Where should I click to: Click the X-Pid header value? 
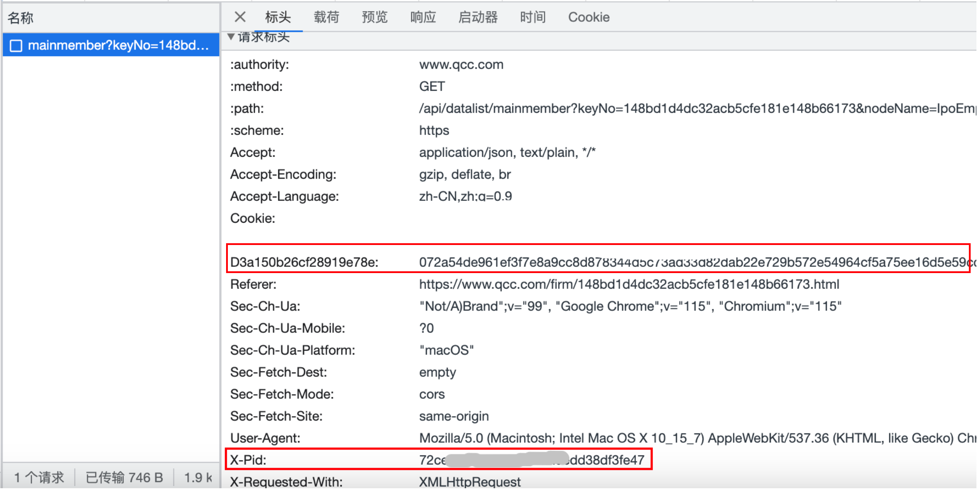point(531,460)
